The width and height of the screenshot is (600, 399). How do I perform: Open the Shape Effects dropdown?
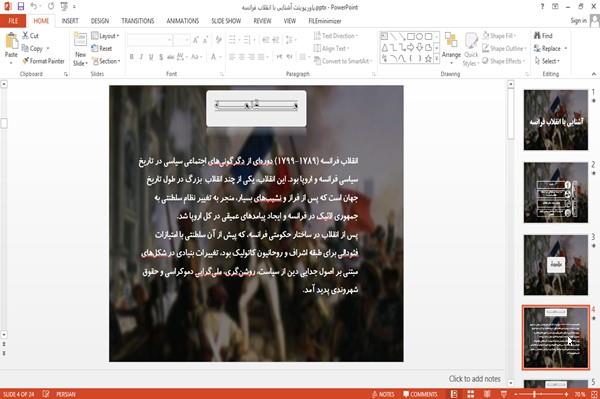504,61
